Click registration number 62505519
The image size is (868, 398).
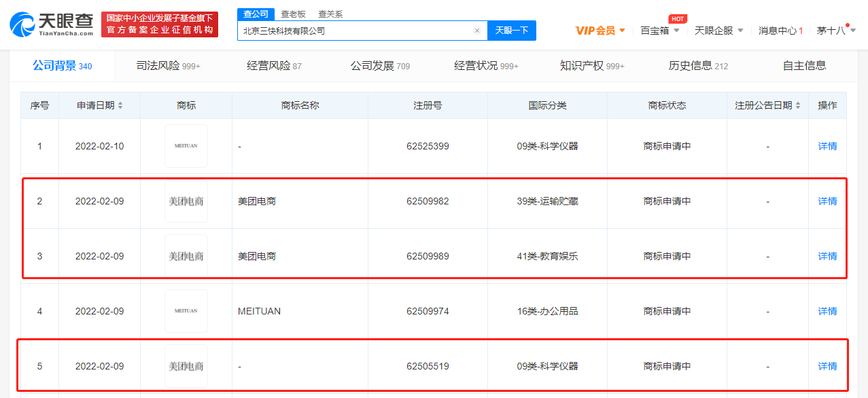point(428,366)
